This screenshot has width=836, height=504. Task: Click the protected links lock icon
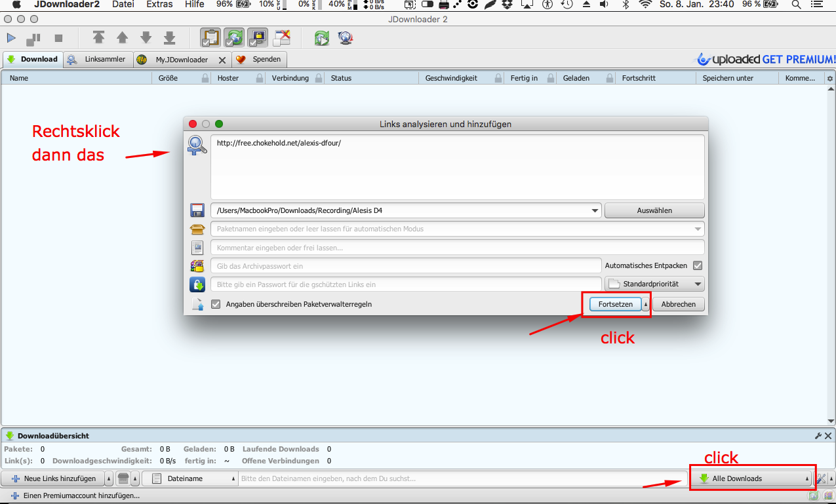click(x=197, y=284)
